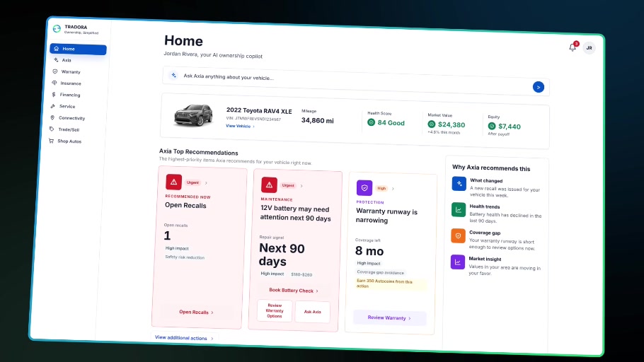Click Review Warranty Options button

coord(275,310)
